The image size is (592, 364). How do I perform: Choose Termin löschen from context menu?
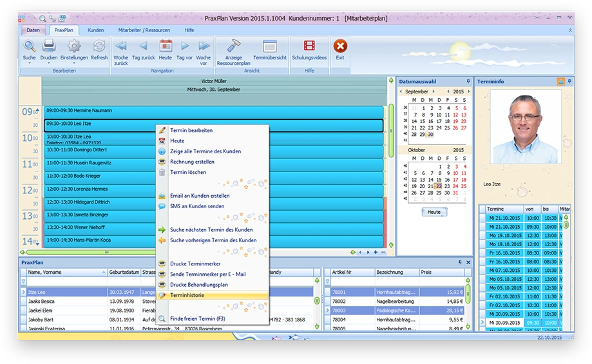tap(187, 172)
